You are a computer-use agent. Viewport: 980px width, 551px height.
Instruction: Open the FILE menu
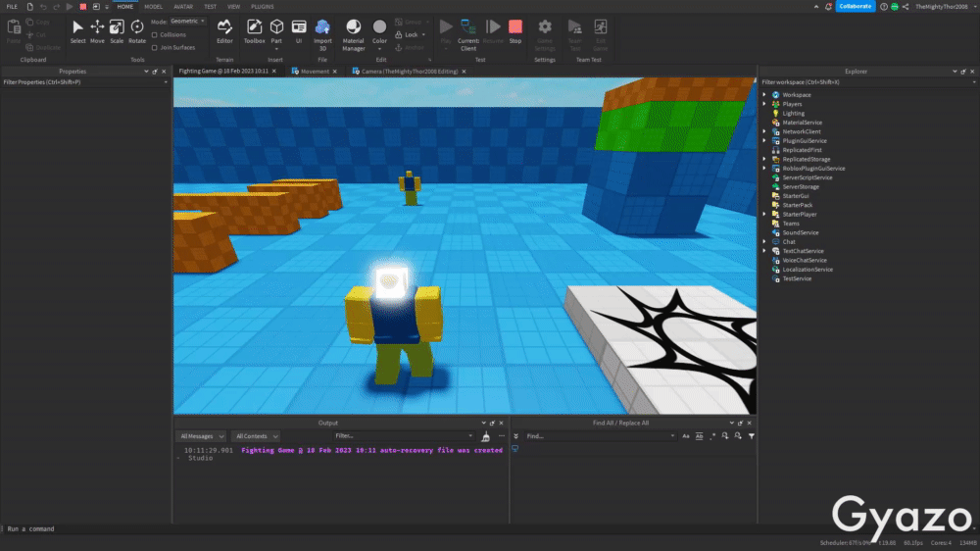coord(12,6)
